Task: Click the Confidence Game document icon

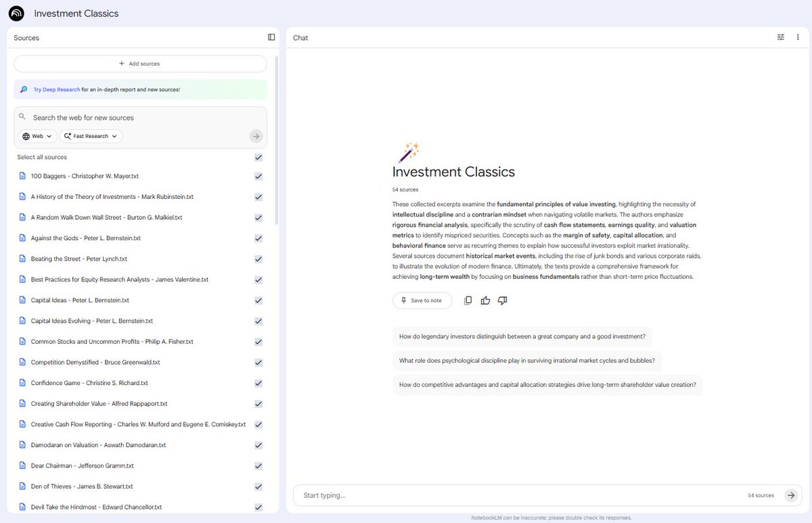Action: pos(22,383)
